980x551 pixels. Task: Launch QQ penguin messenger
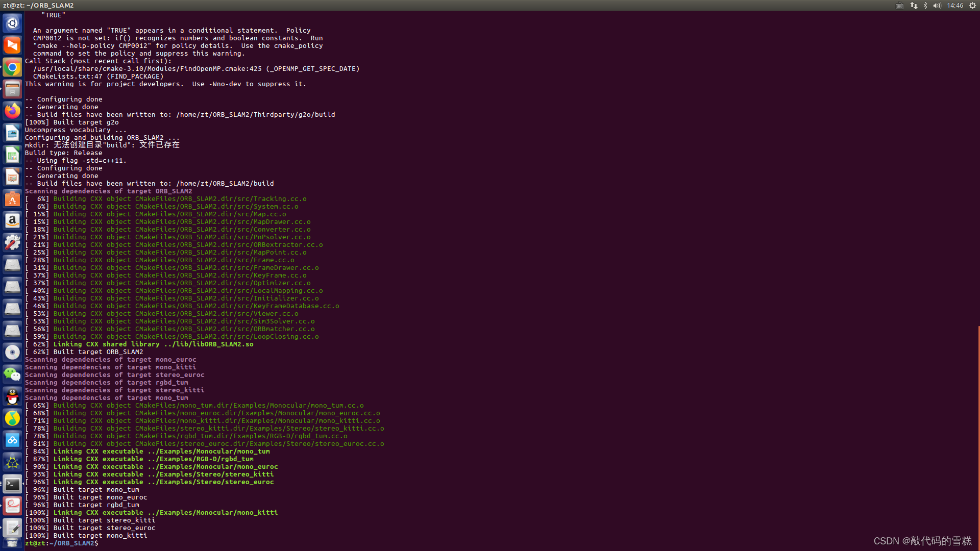pyautogui.click(x=12, y=396)
